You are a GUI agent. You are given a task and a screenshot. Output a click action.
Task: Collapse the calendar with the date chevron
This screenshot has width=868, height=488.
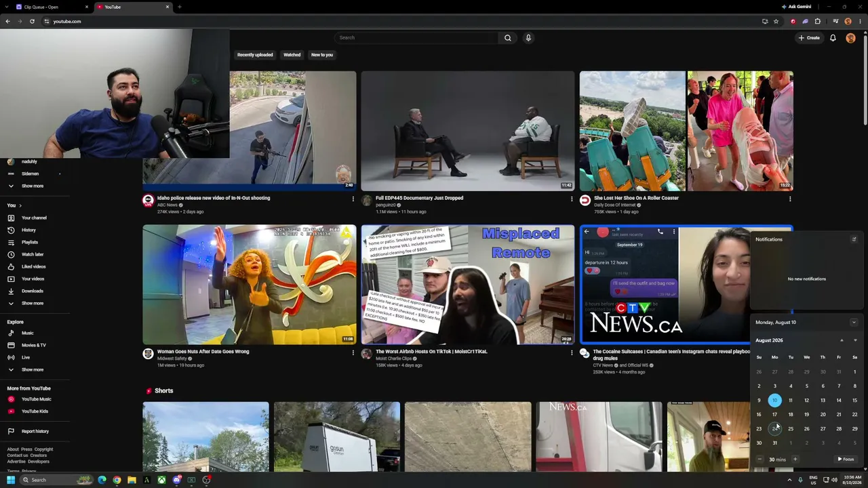pyautogui.click(x=854, y=323)
